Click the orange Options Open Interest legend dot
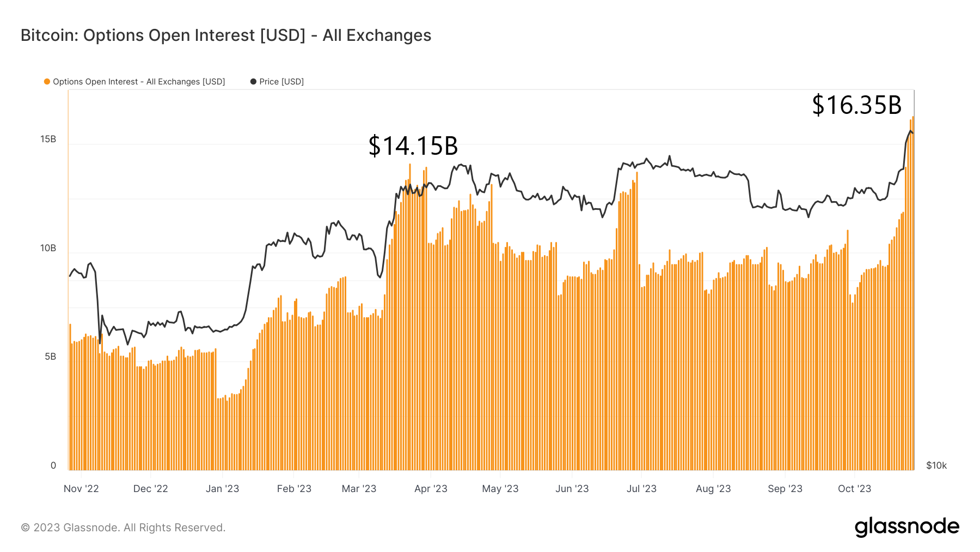Image resolution: width=980 pixels, height=552 pixels. coord(47,82)
